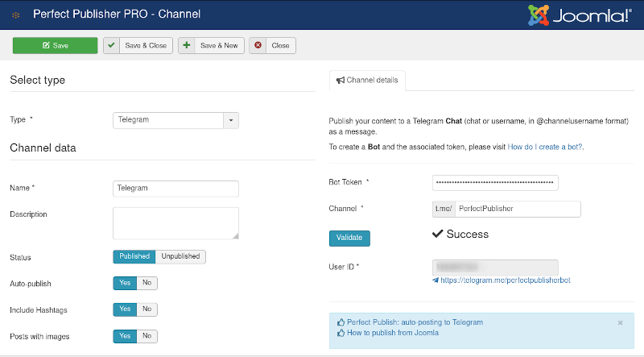Click the megaphone icon on Channel details tab

coord(340,81)
